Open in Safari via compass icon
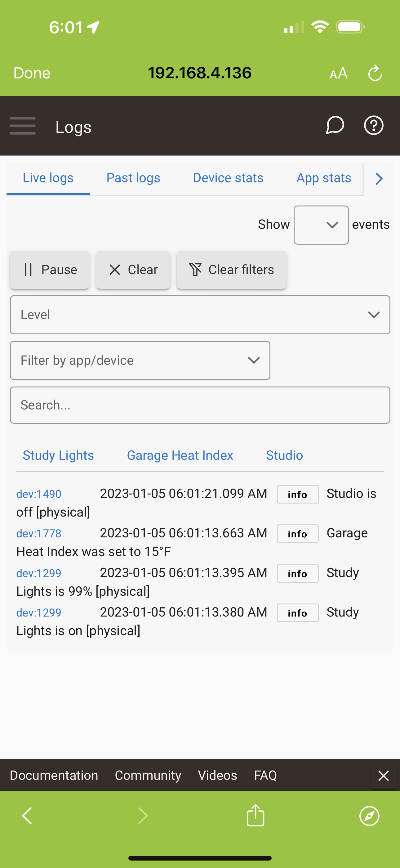The height and width of the screenshot is (868, 400). point(369,816)
